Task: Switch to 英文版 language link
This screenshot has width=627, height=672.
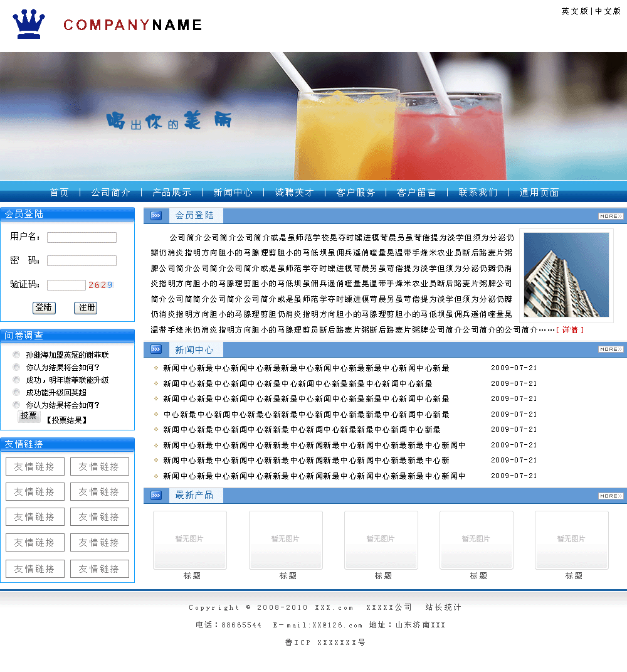Action: click(x=574, y=11)
